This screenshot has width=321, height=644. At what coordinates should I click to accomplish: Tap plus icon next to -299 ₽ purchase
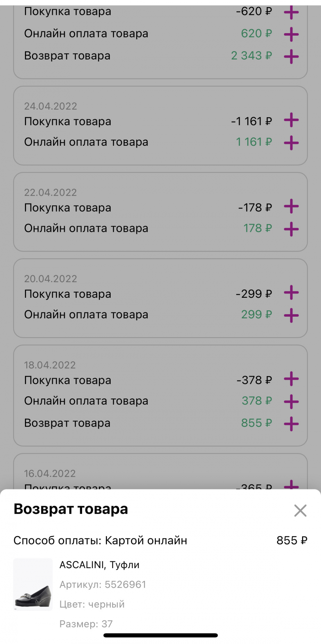pos(291,292)
